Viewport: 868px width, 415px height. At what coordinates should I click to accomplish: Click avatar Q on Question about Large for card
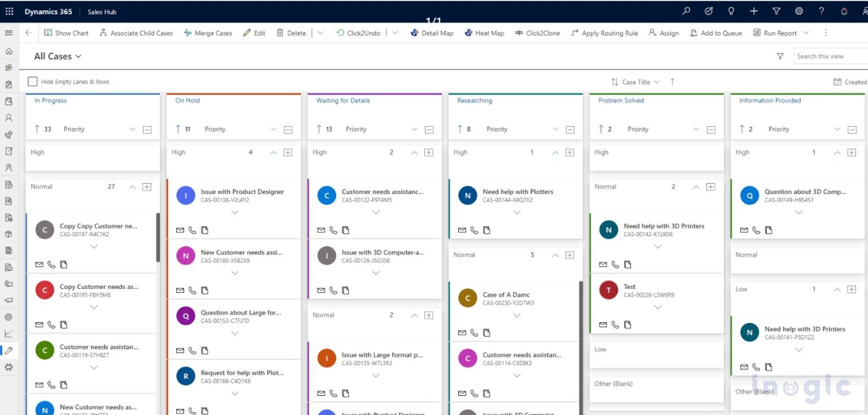tap(185, 316)
